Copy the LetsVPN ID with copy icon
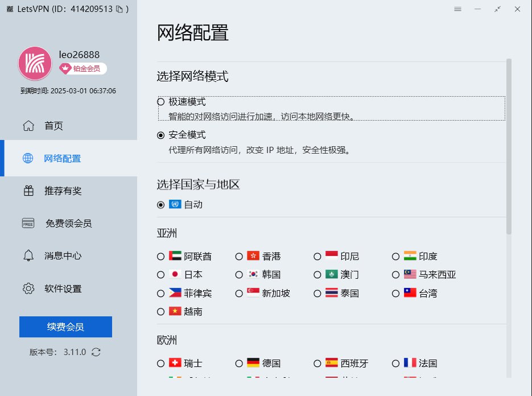This screenshot has height=396, width=532. click(x=119, y=9)
